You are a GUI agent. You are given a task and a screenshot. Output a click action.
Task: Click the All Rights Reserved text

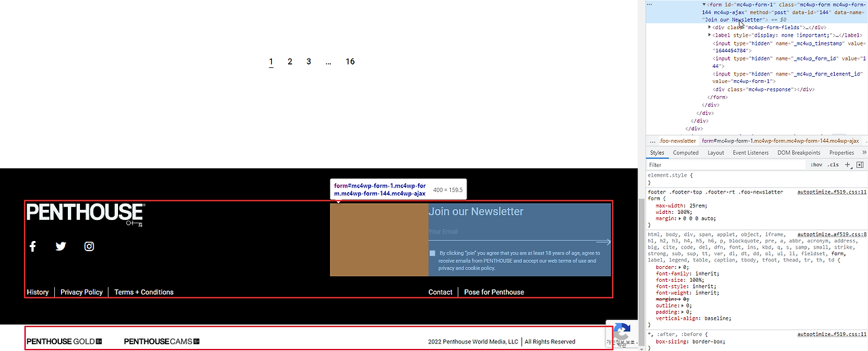[x=550, y=341]
